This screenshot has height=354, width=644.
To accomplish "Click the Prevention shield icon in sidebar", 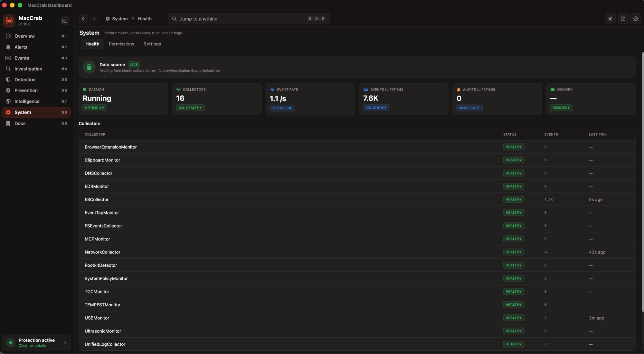I will (8, 91).
